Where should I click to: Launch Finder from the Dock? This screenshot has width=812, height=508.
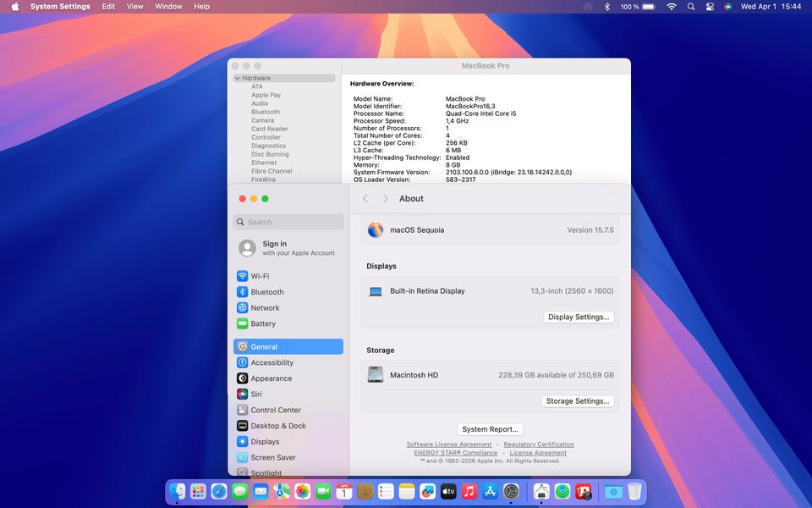(178, 491)
